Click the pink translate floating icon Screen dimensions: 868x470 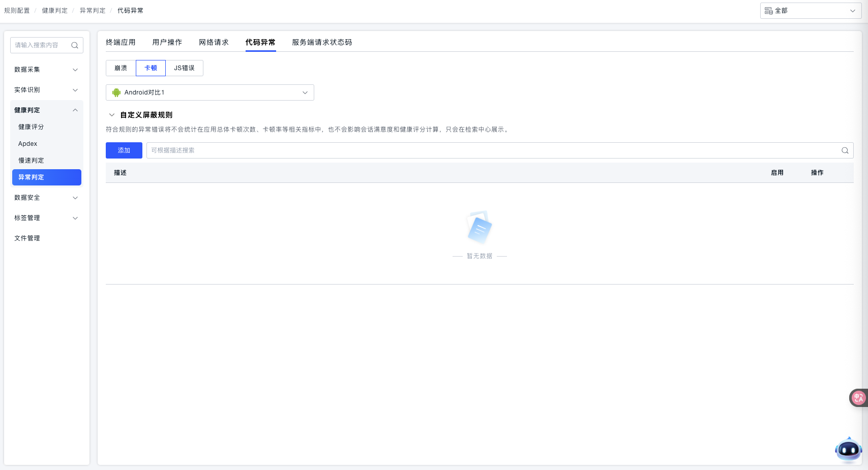pos(858,397)
